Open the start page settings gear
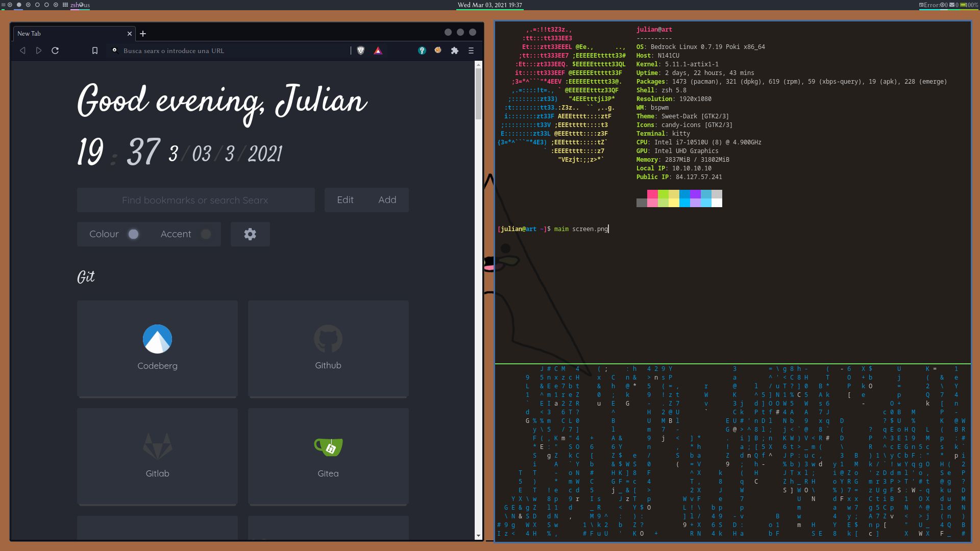Screen dimensions: 980x551 [250, 234]
